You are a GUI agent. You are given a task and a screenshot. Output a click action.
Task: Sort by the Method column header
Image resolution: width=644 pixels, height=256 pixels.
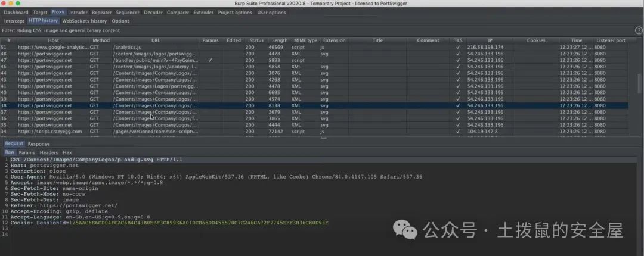coord(101,40)
